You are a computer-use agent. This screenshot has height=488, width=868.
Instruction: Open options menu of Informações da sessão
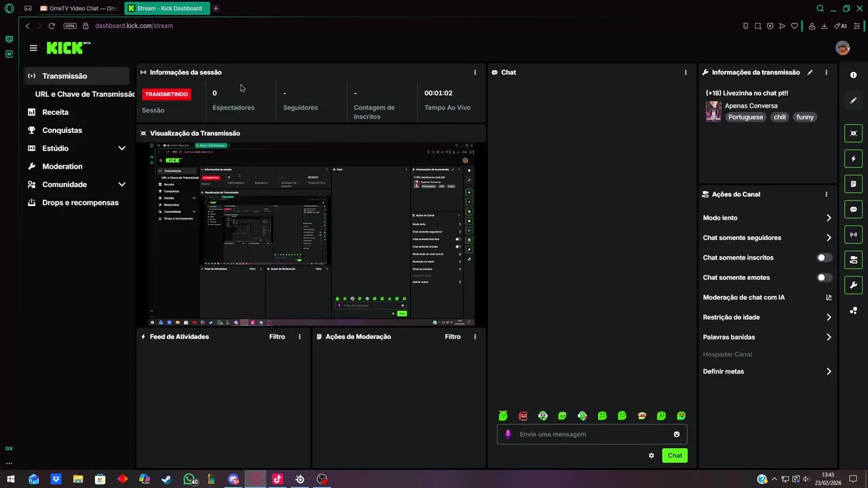[x=475, y=73]
